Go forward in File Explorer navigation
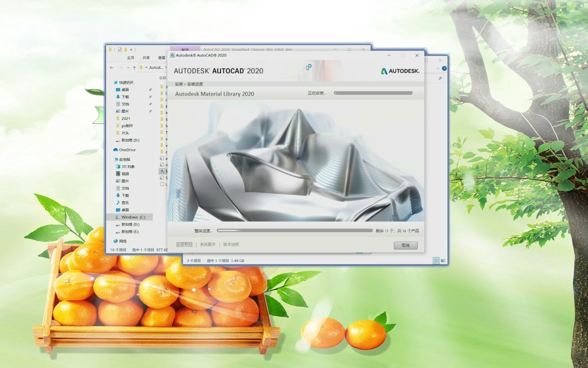Viewport: 588px width, 368px height. pos(121,67)
